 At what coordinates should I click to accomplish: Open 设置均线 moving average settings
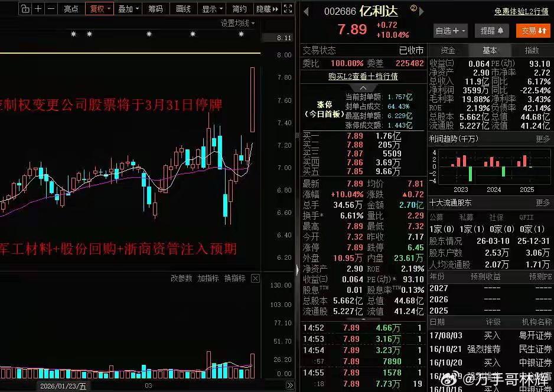237,23
